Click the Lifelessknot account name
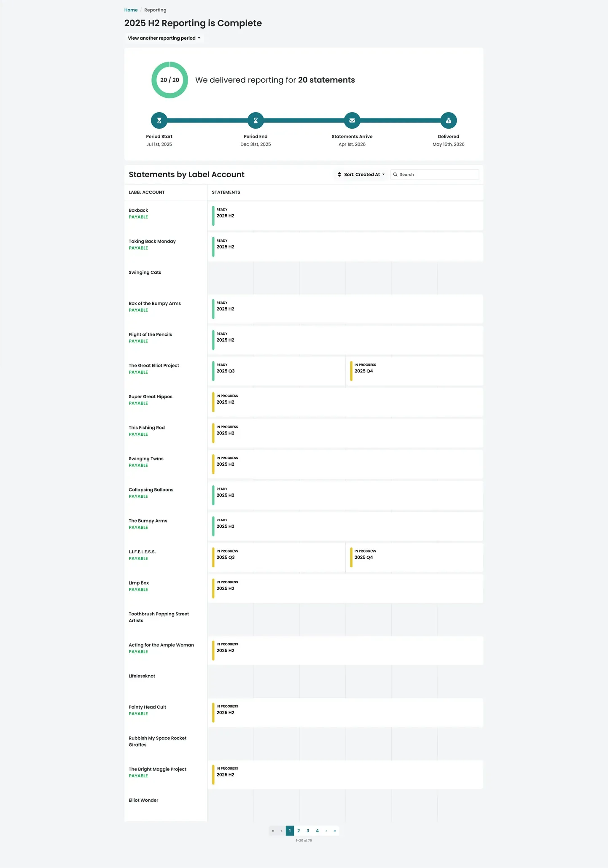 click(142, 676)
